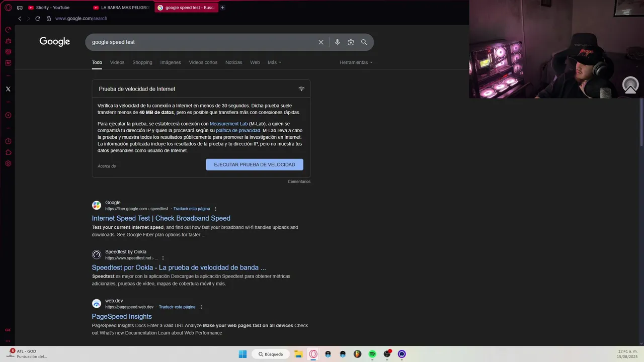Click Traducir esta página for web.dev result
This screenshot has width=644, height=362.
pos(177,307)
